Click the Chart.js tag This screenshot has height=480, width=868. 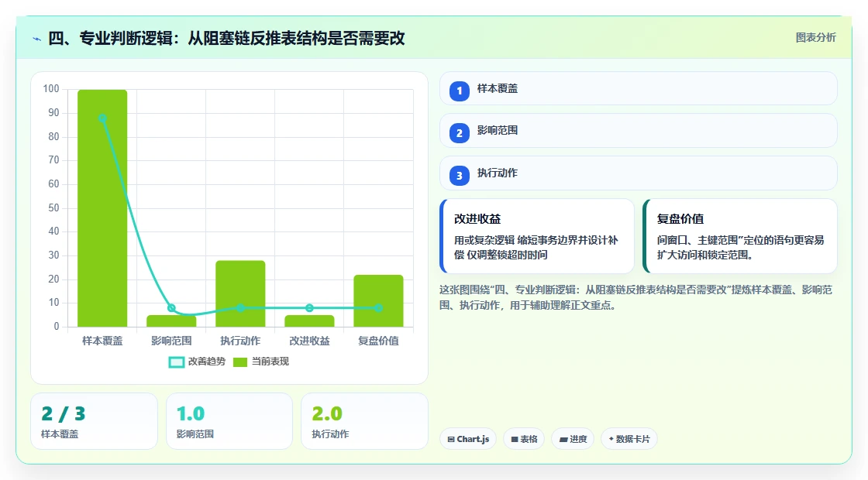(468, 439)
